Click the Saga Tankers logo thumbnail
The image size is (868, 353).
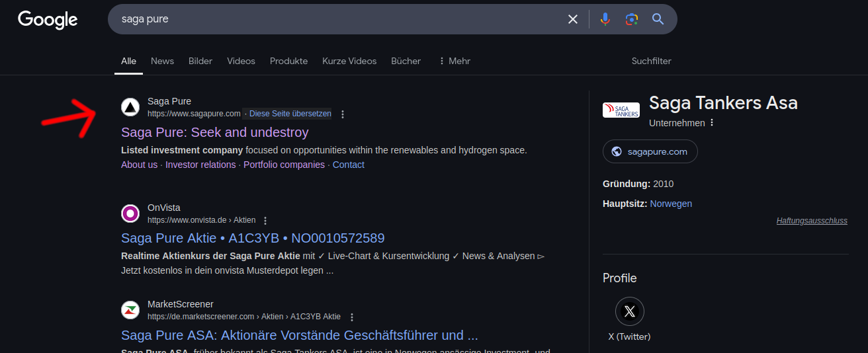coord(621,110)
